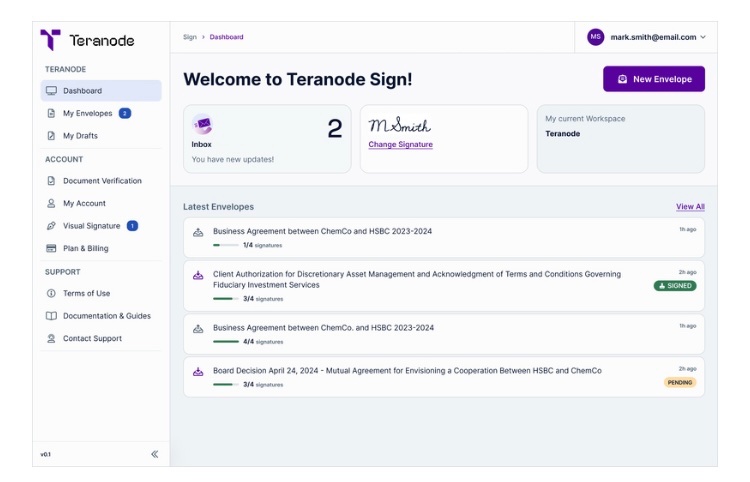The width and height of the screenshot is (750, 482).
Task: Click the MS user avatar
Action: 596,37
